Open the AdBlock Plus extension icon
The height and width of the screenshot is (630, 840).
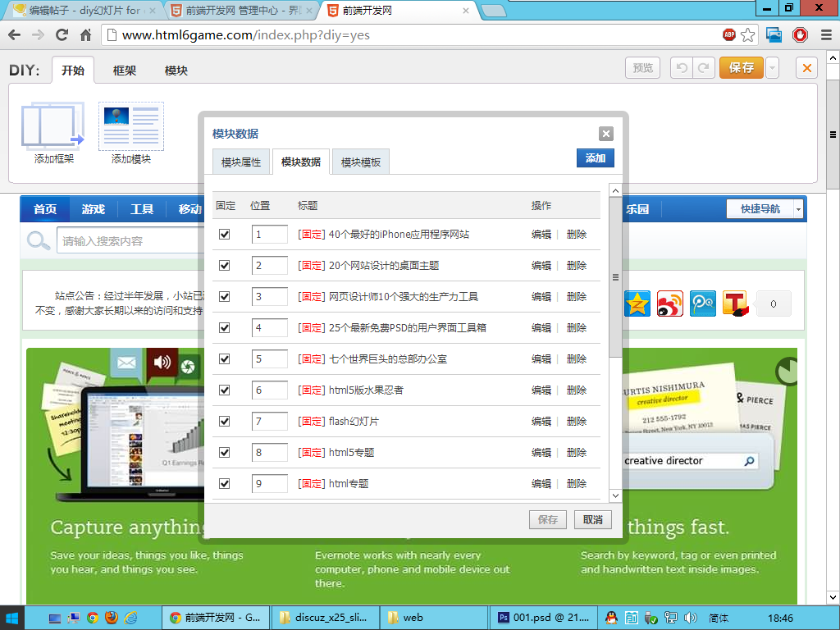(729, 34)
